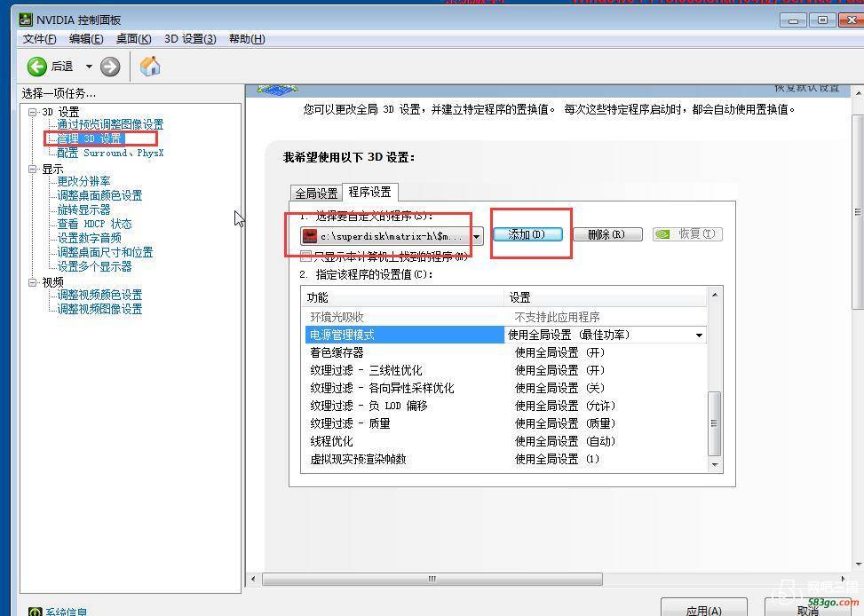
Task: Click the NVIDIA logo in the title bar
Action: pyautogui.click(x=26, y=20)
